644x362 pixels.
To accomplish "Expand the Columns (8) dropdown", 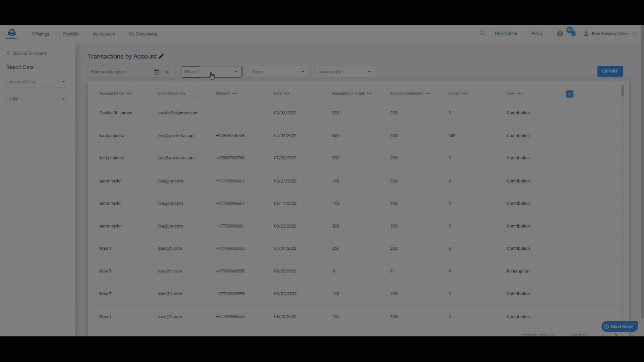I will [x=345, y=72].
